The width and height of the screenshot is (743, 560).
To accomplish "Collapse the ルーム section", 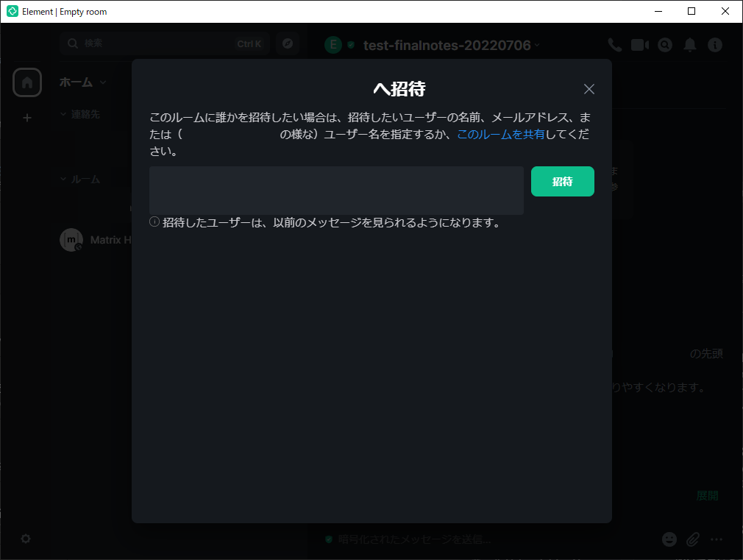I will pos(63,179).
